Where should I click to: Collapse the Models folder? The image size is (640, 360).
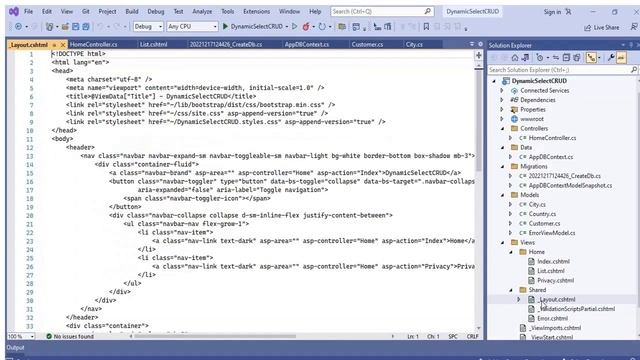(502, 195)
